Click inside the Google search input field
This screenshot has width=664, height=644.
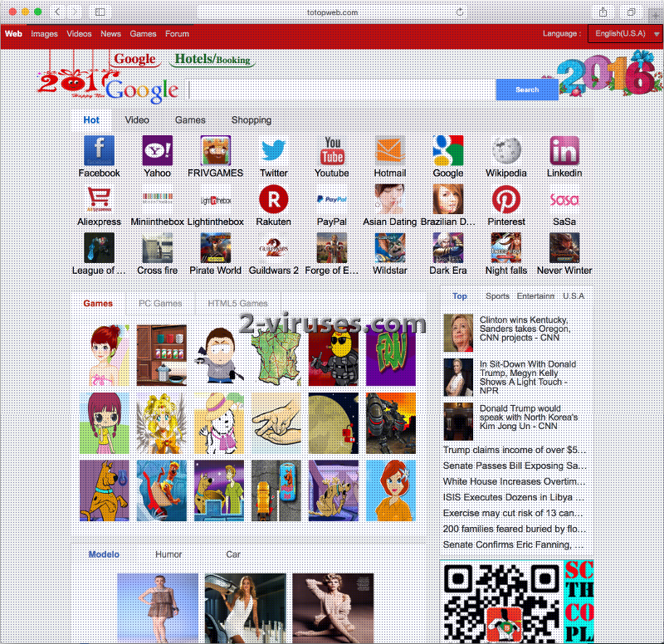pyautogui.click(x=341, y=90)
